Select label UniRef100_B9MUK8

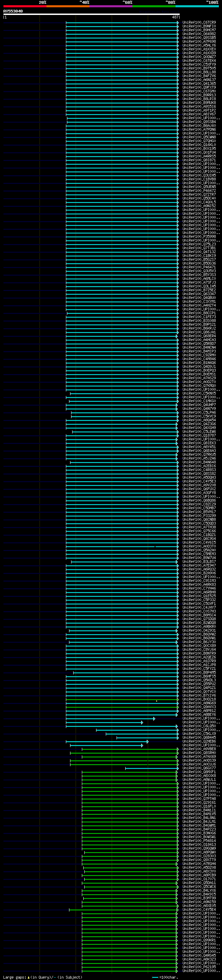click(199, 103)
